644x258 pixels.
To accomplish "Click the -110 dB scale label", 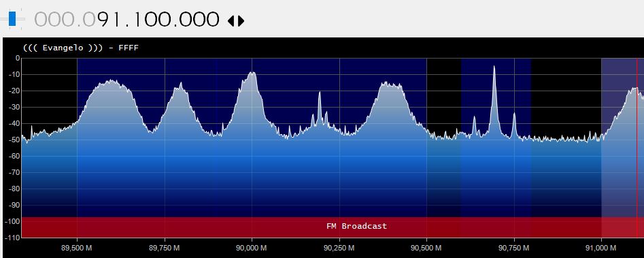I will click(x=13, y=238).
